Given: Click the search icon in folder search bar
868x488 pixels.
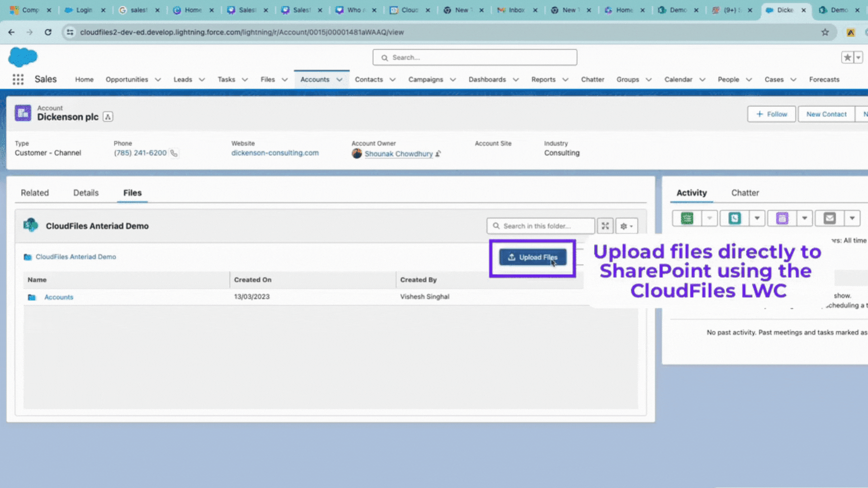Looking at the screenshot, I should tap(496, 226).
